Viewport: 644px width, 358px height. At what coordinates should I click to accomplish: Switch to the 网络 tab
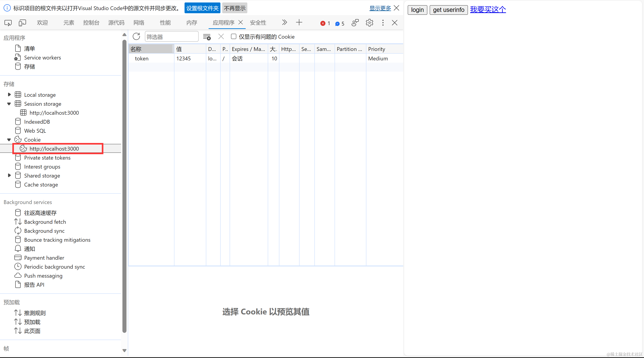tap(139, 23)
